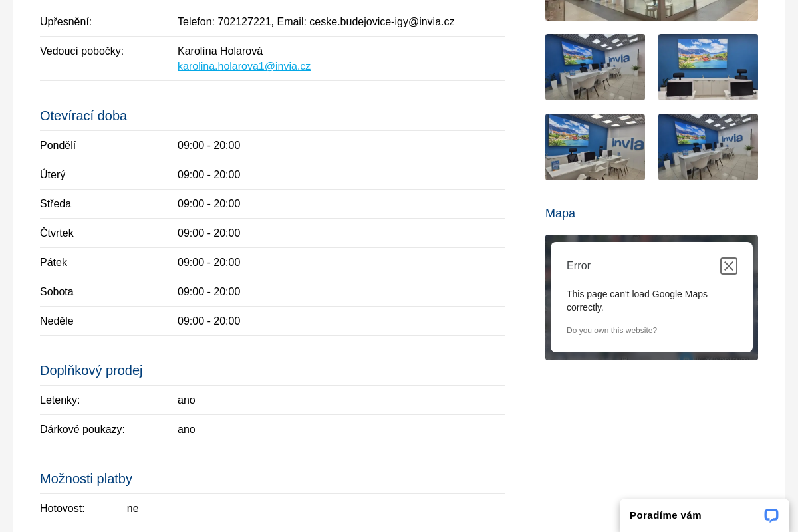Select the 'Středa' row label

(x=55, y=204)
